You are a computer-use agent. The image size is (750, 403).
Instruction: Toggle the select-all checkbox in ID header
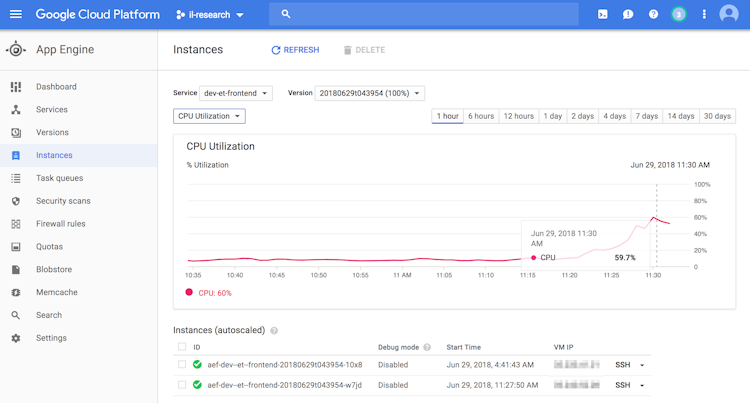click(x=182, y=347)
